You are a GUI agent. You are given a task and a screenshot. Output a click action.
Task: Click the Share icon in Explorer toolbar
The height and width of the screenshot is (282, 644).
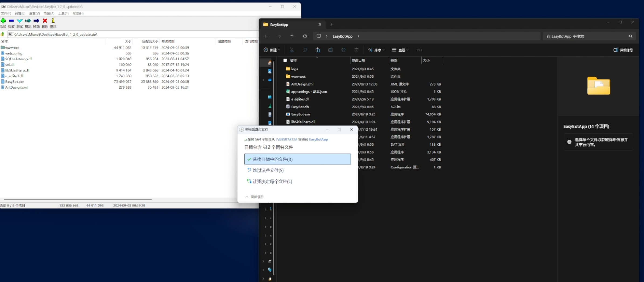344,50
